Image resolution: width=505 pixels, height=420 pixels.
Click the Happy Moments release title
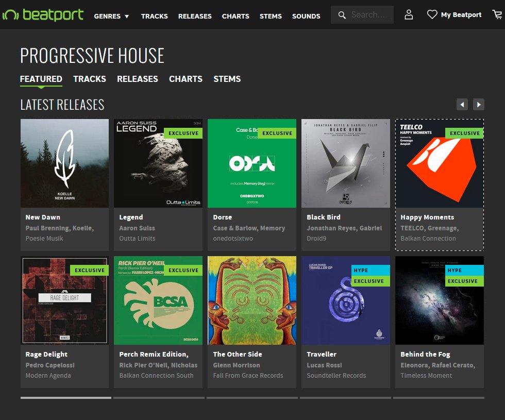(427, 217)
